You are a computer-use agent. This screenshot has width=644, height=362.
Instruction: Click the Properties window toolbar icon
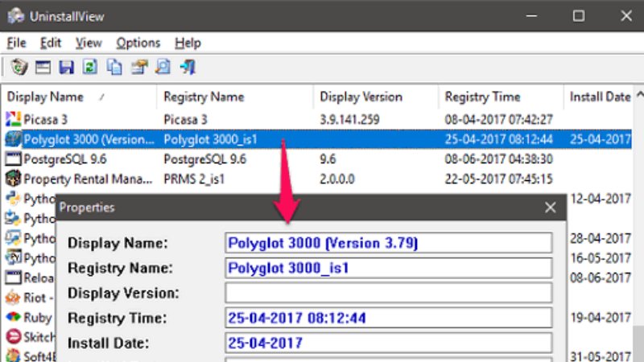[x=43, y=68]
